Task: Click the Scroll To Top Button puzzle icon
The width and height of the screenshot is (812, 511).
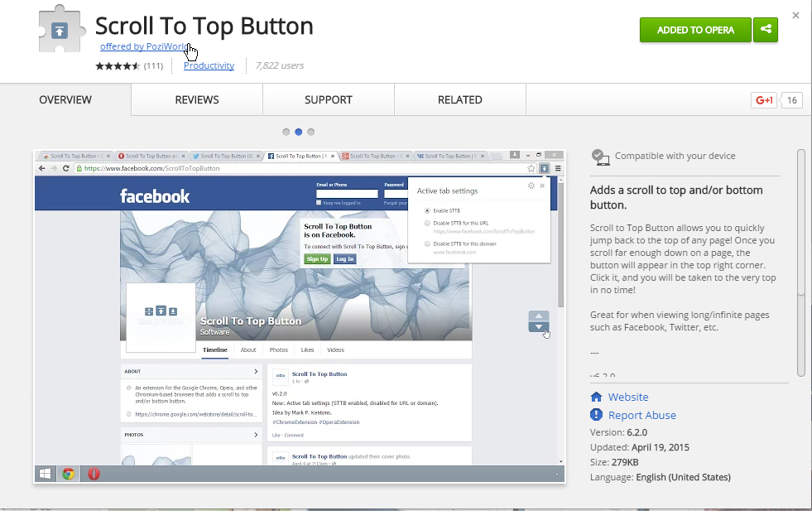Action: tap(60, 30)
